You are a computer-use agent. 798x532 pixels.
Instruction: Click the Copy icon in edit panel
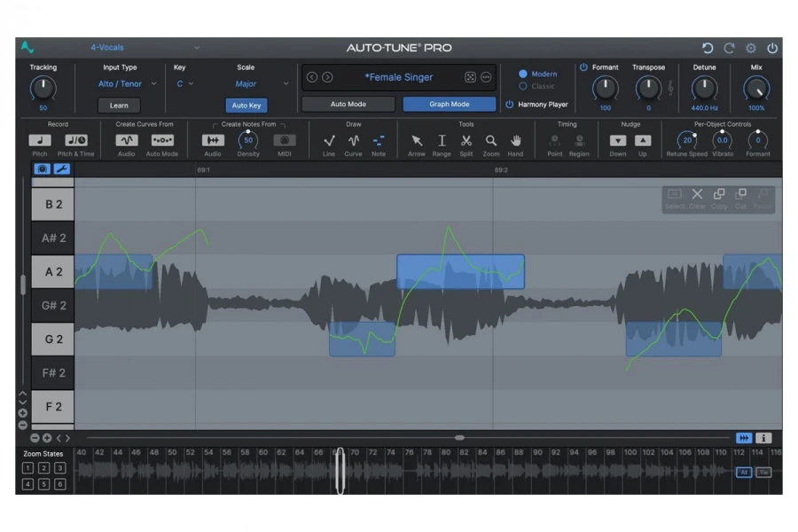click(718, 194)
